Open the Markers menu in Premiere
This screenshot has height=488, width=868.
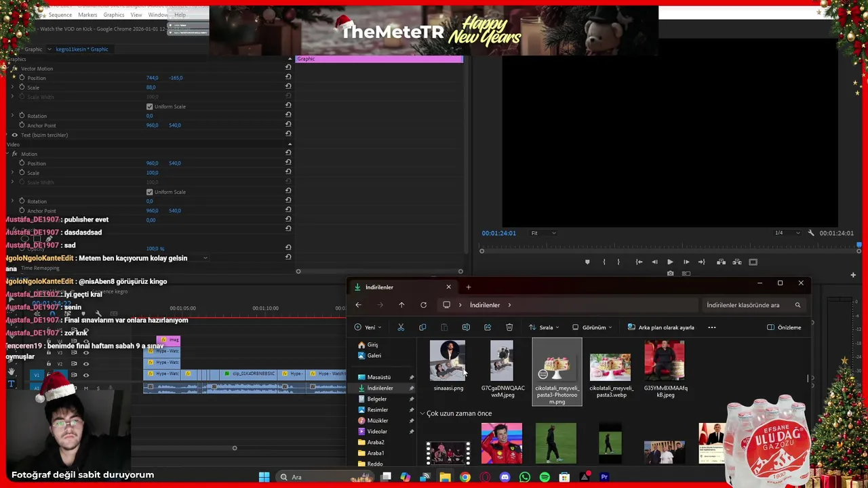pyautogui.click(x=87, y=15)
